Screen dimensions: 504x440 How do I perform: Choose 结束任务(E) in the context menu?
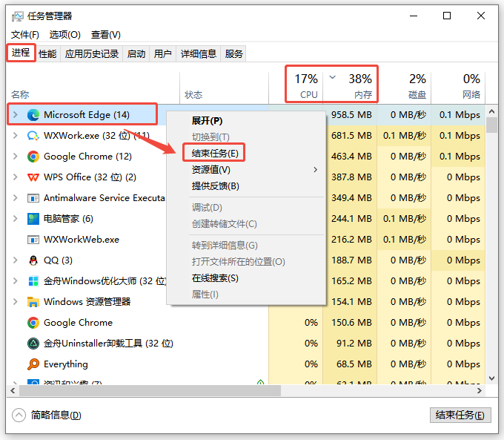click(246, 153)
